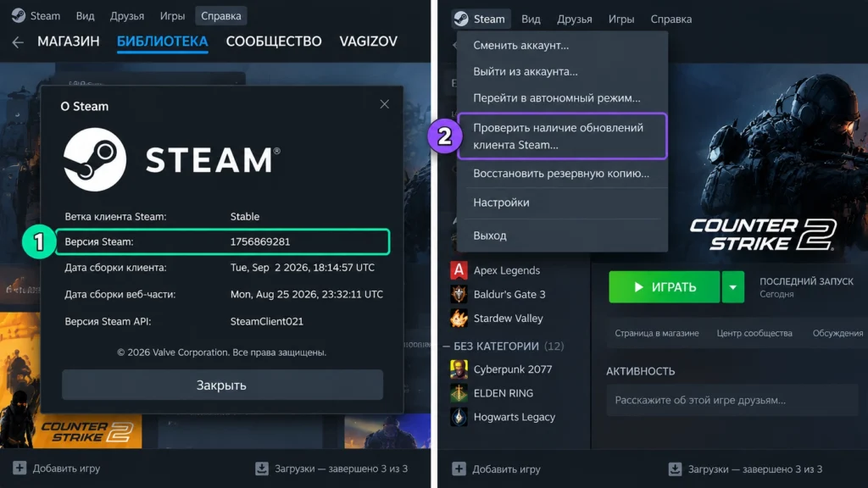The height and width of the screenshot is (488, 868).
Task: Click the activity field Расскажите об этой игре друзьям
Action: tap(732, 400)
